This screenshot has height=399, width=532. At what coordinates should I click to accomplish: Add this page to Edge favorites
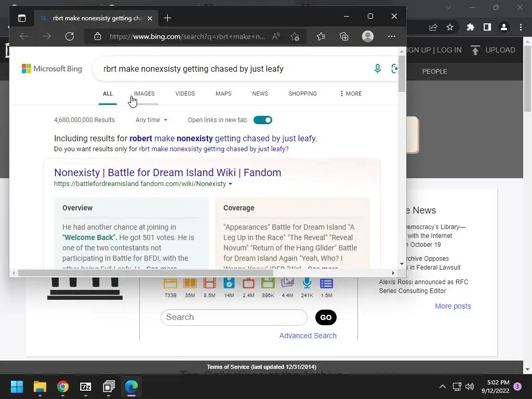pyautogui.click(x=295, y=36)
